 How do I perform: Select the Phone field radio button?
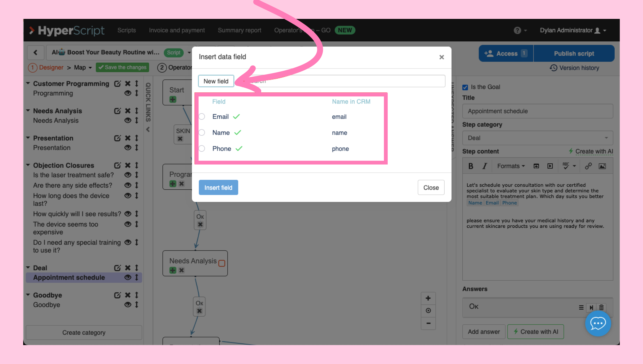[x=202, y=148]
